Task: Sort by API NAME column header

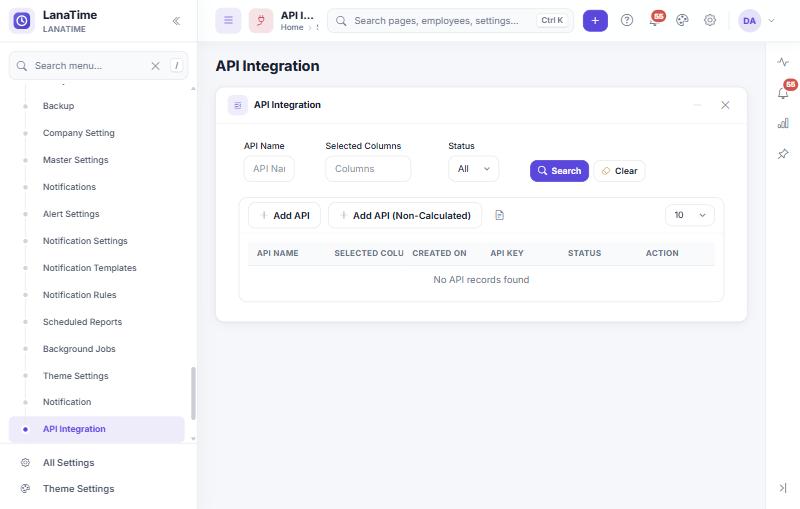Action: 278,253
